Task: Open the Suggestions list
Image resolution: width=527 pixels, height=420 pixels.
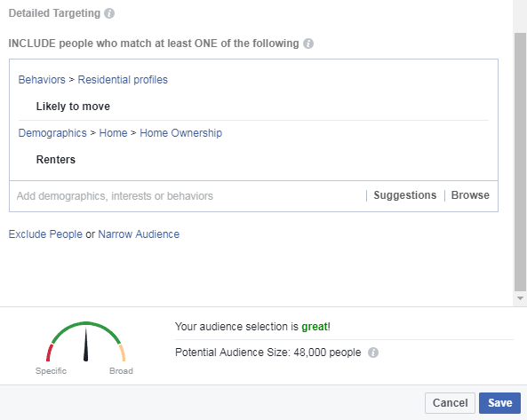Action: point(405,195)
